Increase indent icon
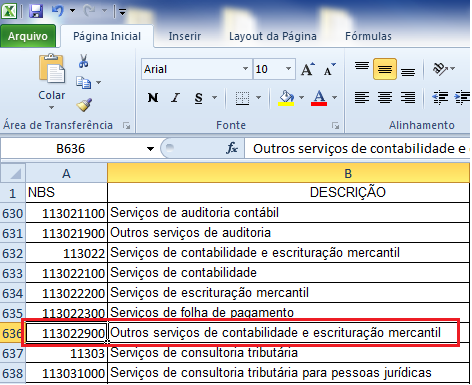Viewport: 472px width, 385px height. (x=462, y=98)
